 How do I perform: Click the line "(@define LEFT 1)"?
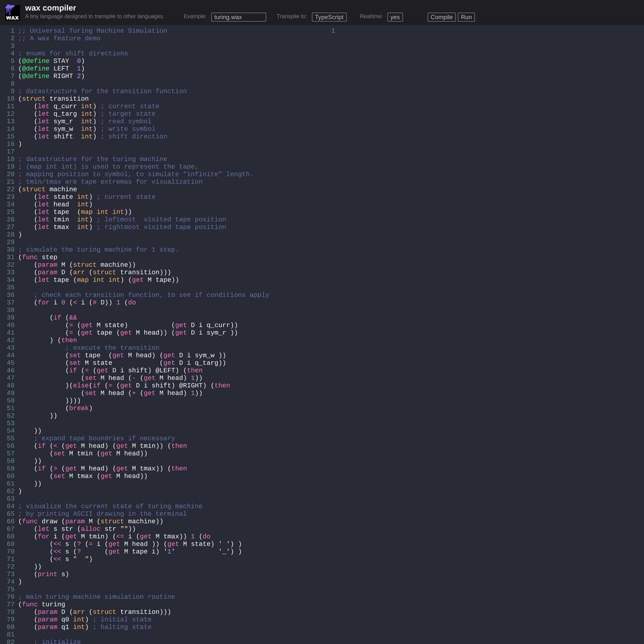[52, 69]
